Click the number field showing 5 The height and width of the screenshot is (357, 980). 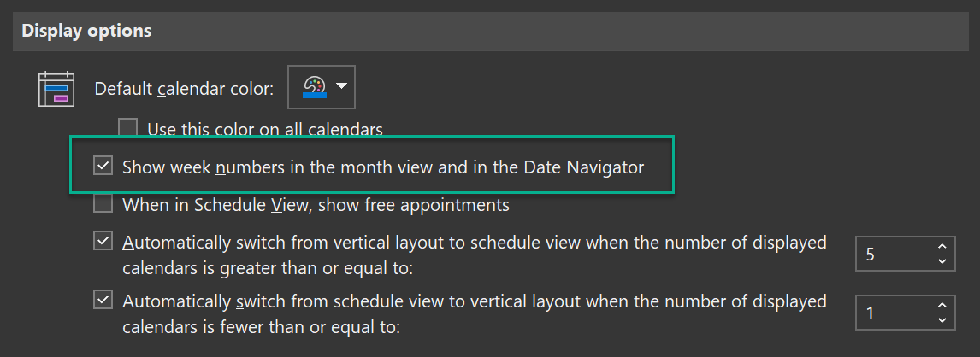(894, 254)
